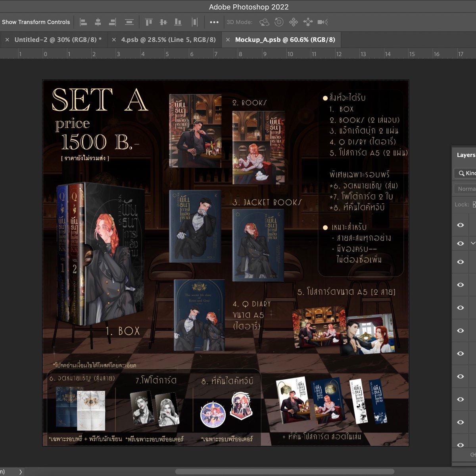Click Distribute vertically icon with three stacked bars

(129, 22)
